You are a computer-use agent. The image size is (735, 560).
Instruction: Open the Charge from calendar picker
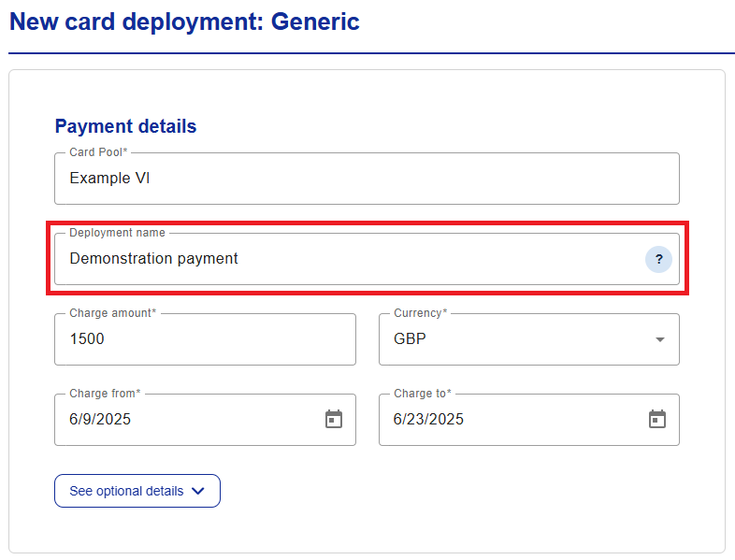click(x=333, y=419)
